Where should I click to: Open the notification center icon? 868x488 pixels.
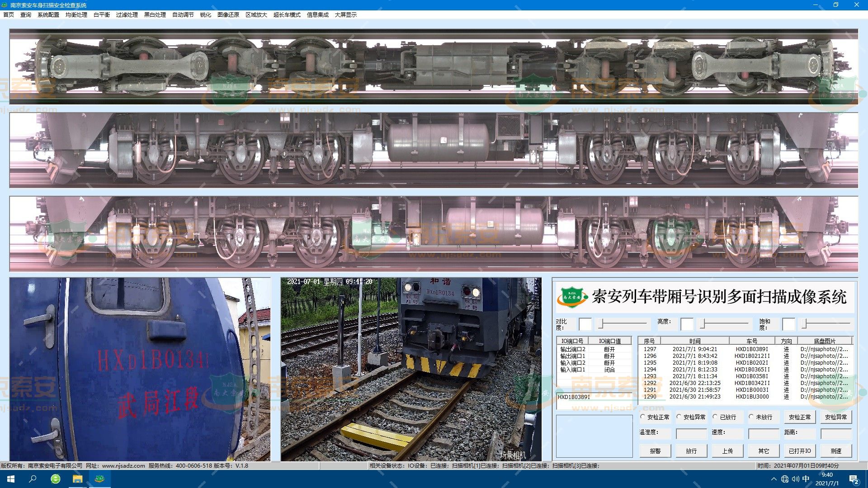coord(854,479)
